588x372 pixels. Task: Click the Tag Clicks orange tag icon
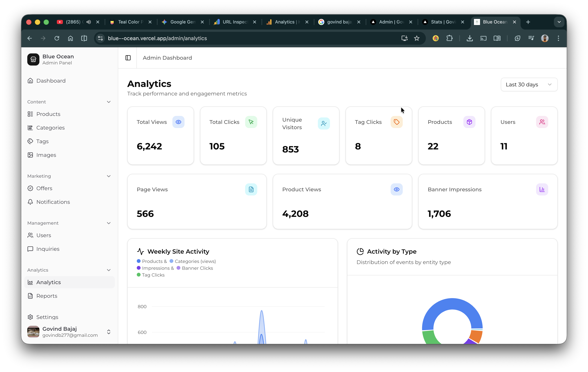click(396, 122)
